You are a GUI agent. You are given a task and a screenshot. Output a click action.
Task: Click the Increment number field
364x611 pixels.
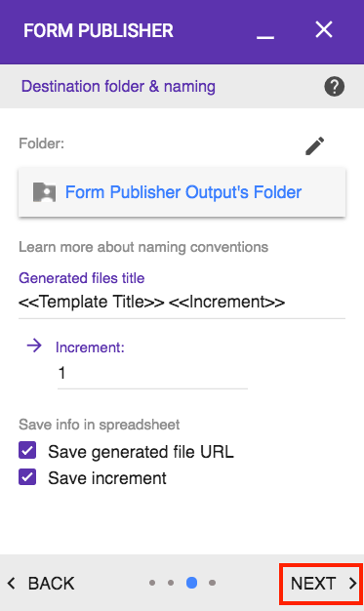(x=152, y=373)
